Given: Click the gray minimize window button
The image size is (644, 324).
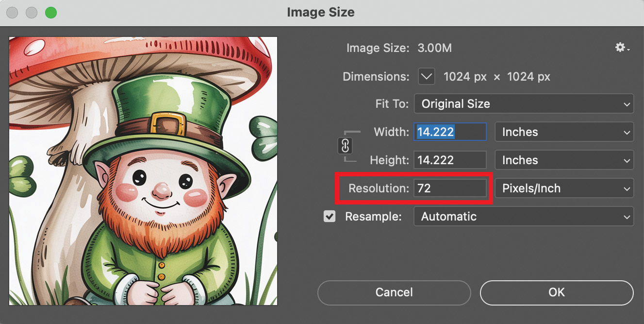Looking at the screenshot, I should pos(32,13).
